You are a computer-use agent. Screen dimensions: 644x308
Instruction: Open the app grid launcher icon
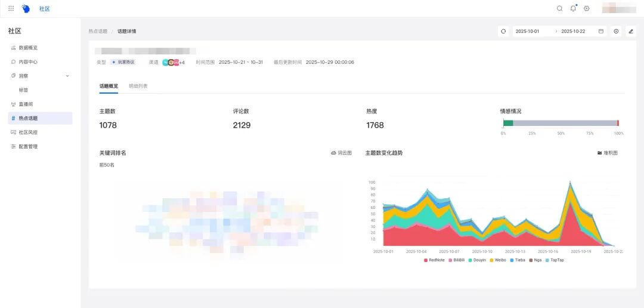coord(11,8)
